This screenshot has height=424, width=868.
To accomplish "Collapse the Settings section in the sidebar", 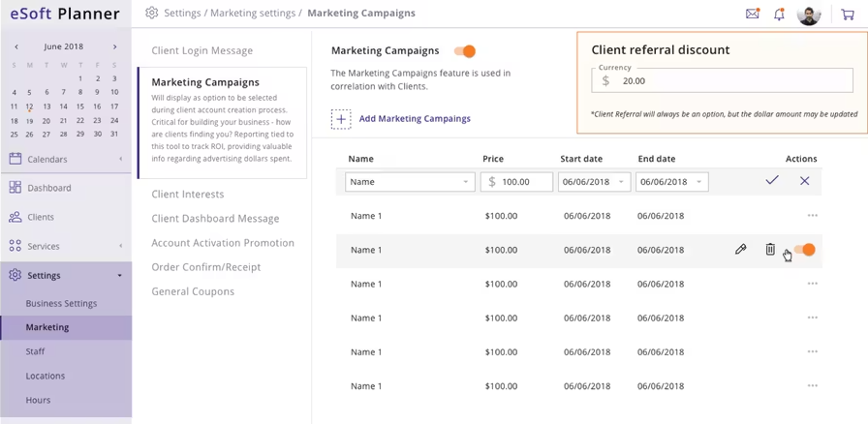I will pyautogui.click(x=120, y=276).
